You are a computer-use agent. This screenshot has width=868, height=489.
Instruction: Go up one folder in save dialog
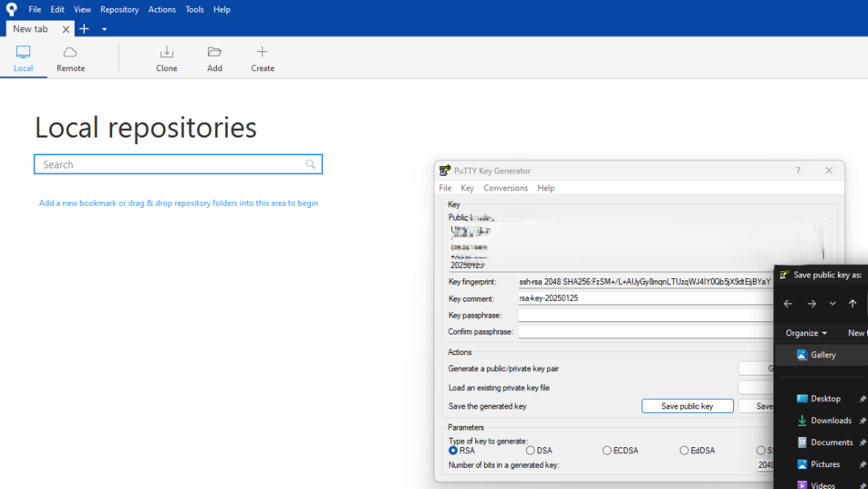tap(852, 304)
